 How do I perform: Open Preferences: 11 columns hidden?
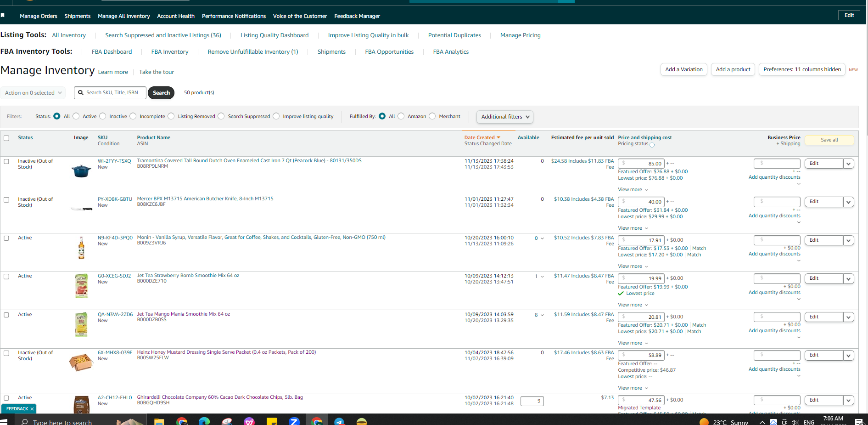(x=802, y=69)
